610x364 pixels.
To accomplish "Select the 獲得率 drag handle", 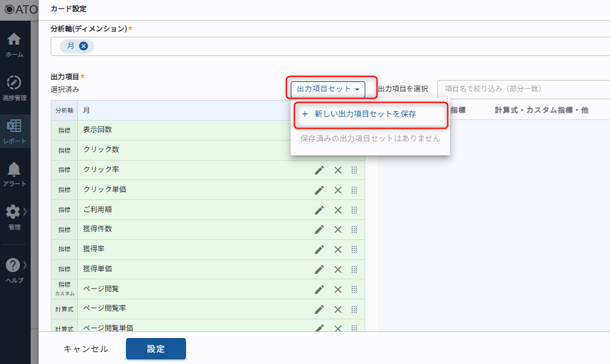I will (x=354, y=249).
